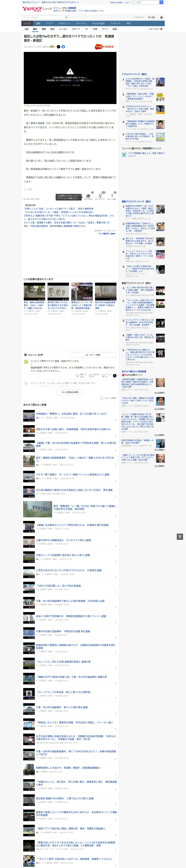
Task: Toggle the コメント非表示 checkbox
Action: (x=102, y=398)
